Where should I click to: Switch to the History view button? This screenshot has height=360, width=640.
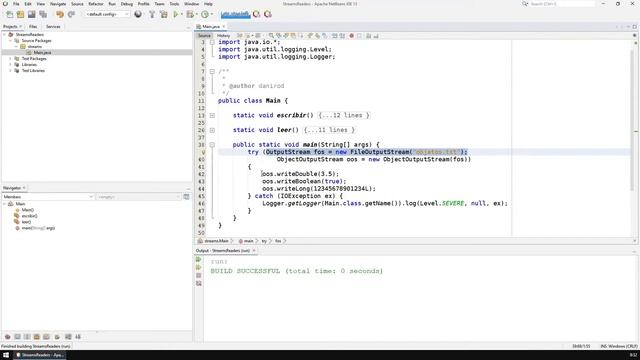click(223, 36)
